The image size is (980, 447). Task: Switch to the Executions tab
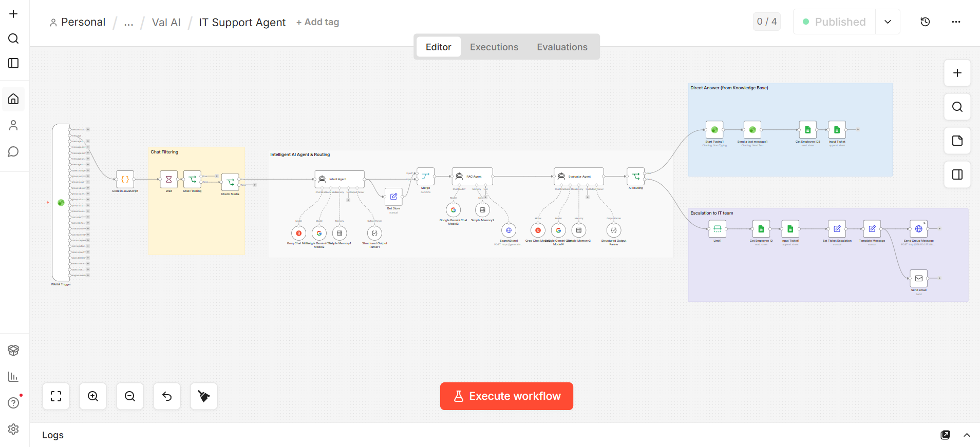(494, 47)
